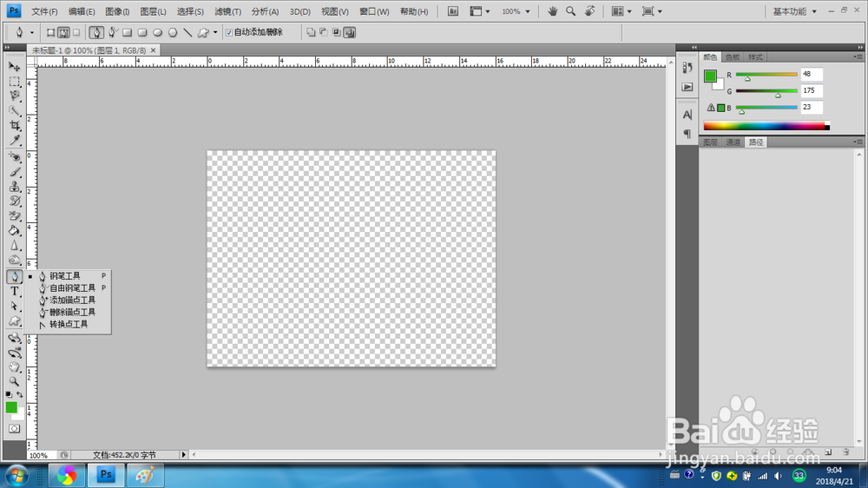
Task: Edit G value field 175
Action: [x=812, y=90]
